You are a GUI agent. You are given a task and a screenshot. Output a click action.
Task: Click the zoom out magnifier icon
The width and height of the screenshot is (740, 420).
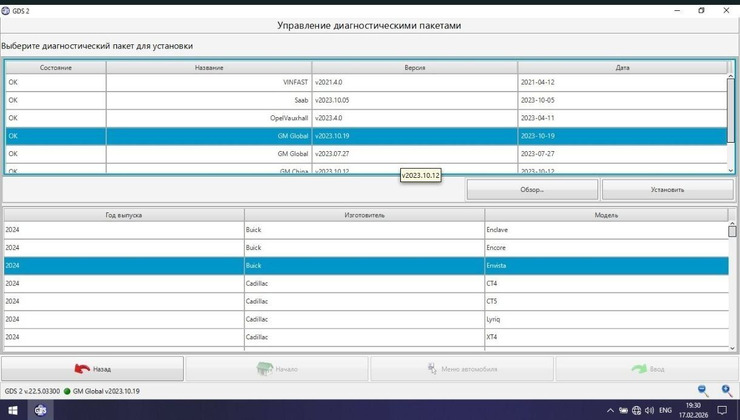pos(703,391)
